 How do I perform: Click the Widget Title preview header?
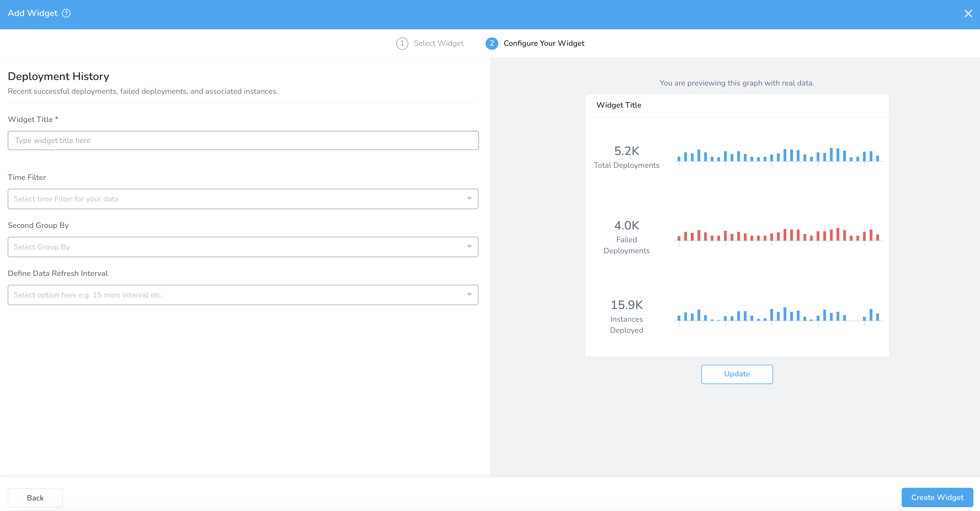click(x=619, y=105)
